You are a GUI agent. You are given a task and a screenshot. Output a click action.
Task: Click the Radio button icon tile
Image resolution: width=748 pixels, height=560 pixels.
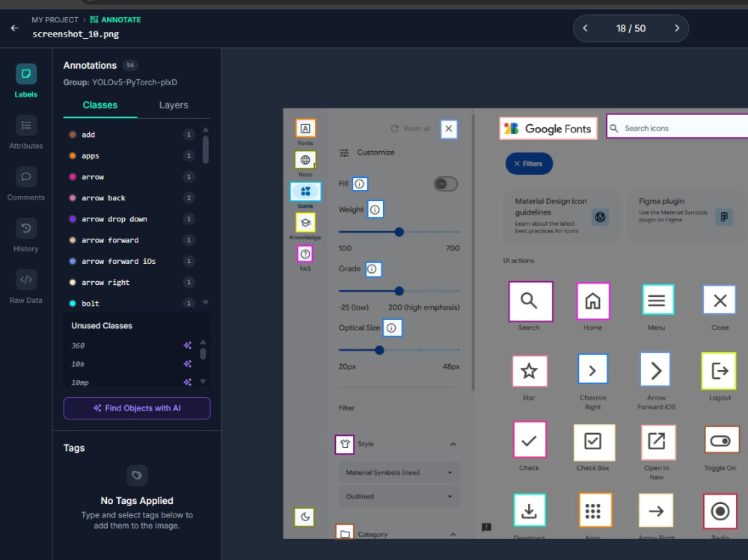[720, 511]
